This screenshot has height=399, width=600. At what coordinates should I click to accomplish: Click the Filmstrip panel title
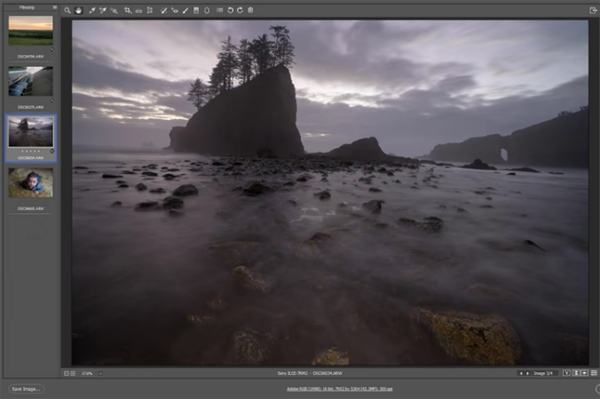(27, 7)
